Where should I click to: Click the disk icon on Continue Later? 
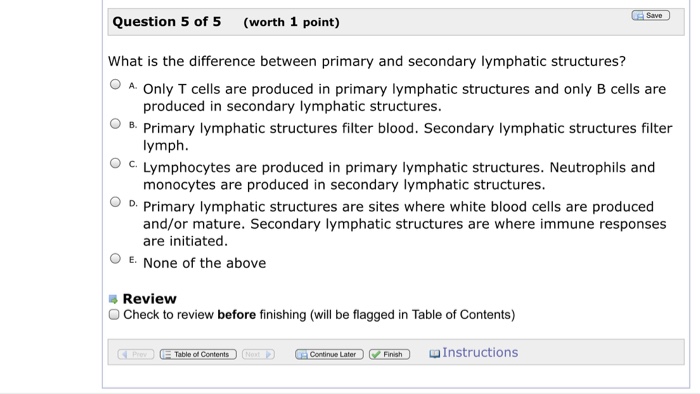[302, 355]
